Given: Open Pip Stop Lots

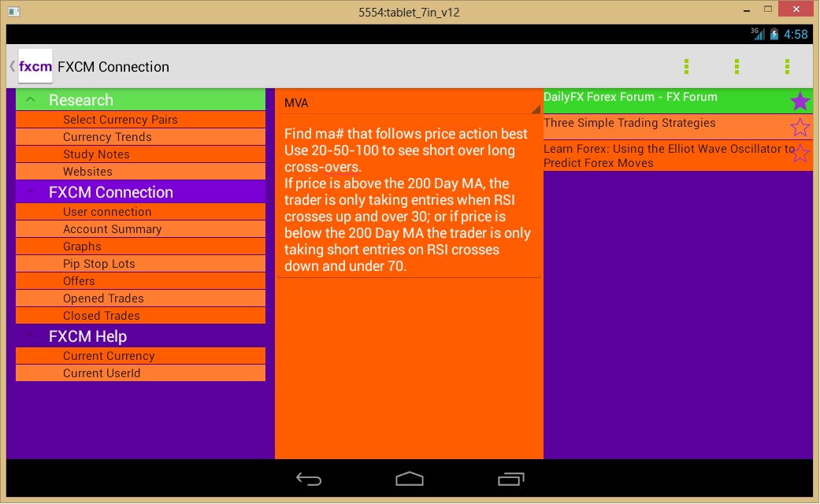Looking at the screenshot, I should click(140, 264).
